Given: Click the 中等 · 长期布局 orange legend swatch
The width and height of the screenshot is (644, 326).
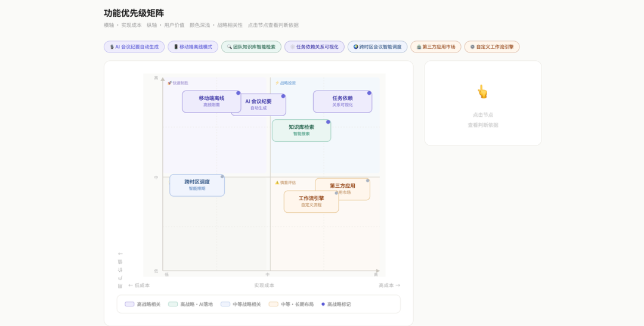Looking at the screenshot, I should tap(273, 304).
